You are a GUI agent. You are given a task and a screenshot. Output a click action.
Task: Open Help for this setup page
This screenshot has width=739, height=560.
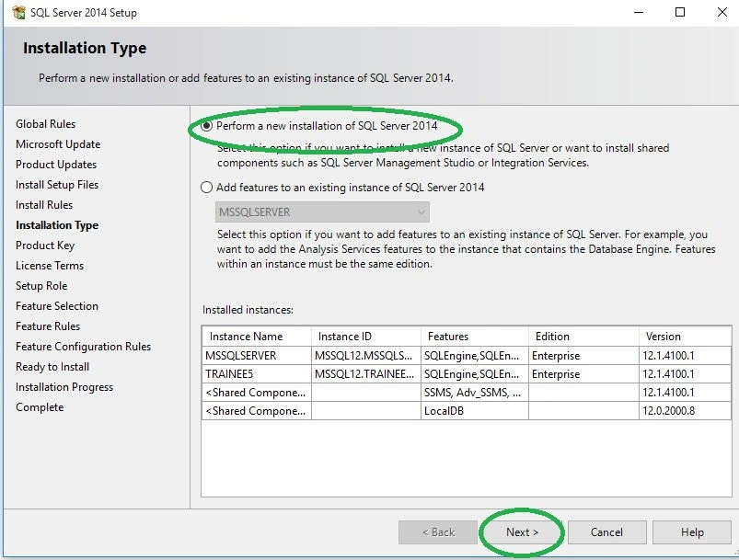coord(692,532)
